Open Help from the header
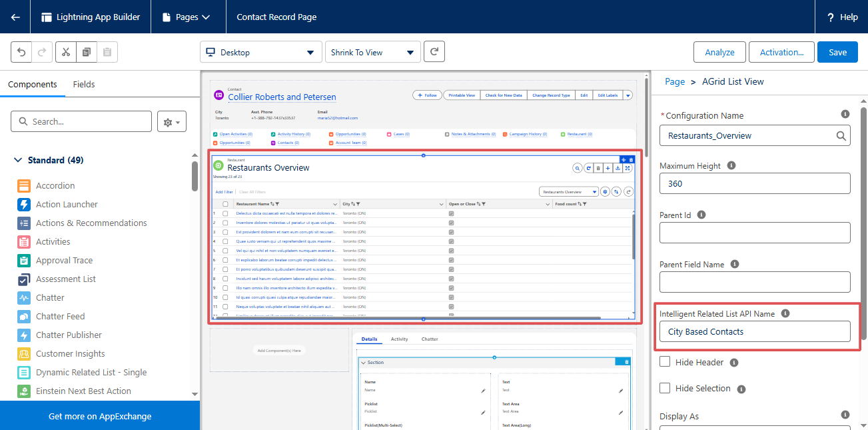Screen dimensions: 868x430 842,17
